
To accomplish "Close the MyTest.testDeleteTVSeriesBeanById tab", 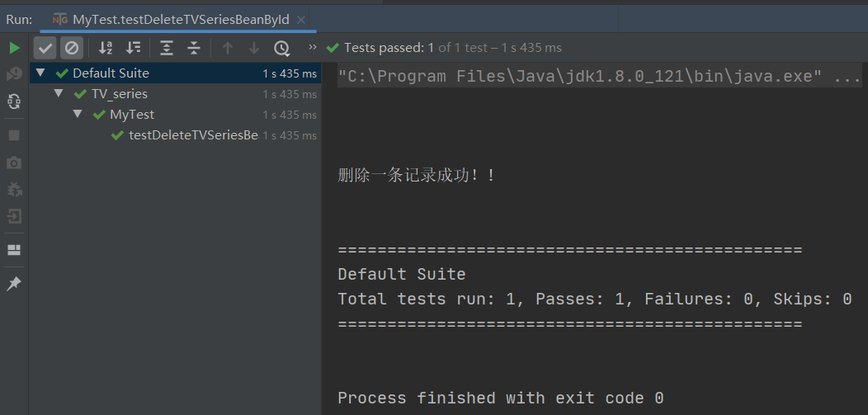I will [x=301, y=19].
